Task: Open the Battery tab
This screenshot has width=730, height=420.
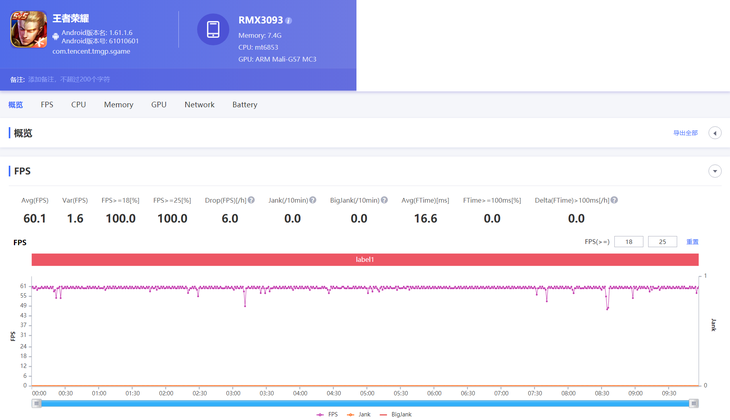Action: pos(244,104)
